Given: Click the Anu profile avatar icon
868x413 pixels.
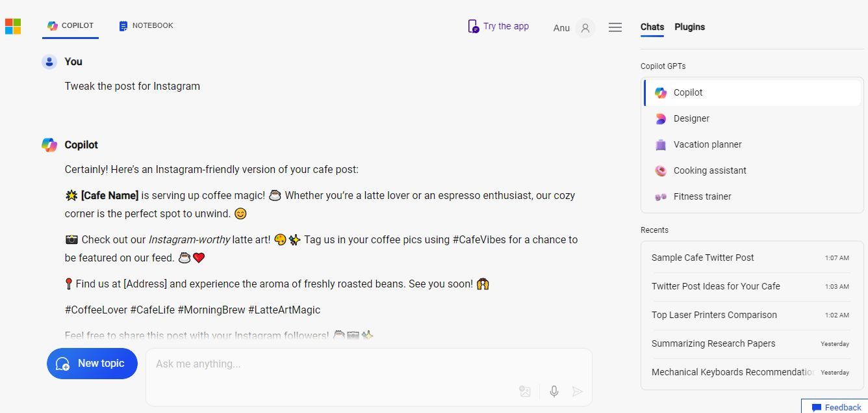Looking at the screenshot, I should tap(585, 27).
